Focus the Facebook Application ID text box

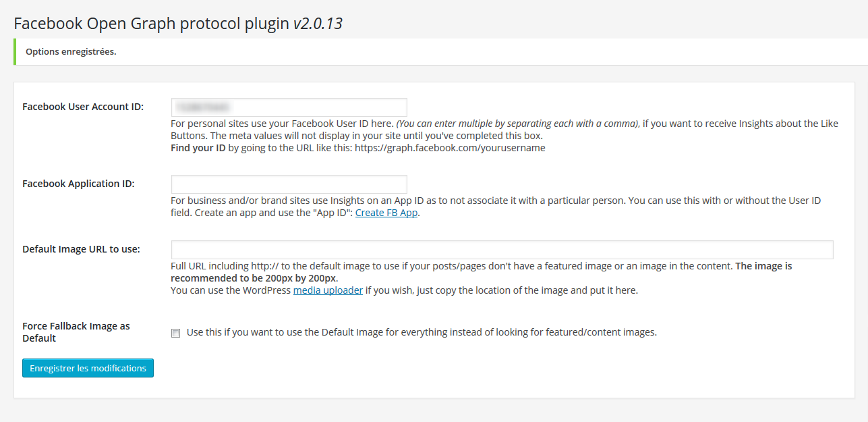coord(289,184)
